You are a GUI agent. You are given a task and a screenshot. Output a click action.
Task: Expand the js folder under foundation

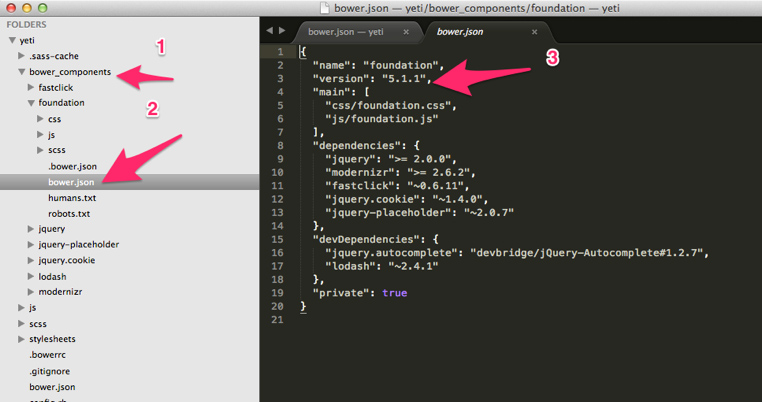click(40, 135)
